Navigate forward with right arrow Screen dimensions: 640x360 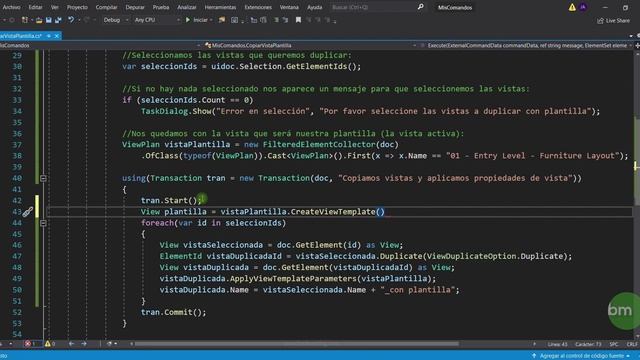pos(84,344)
